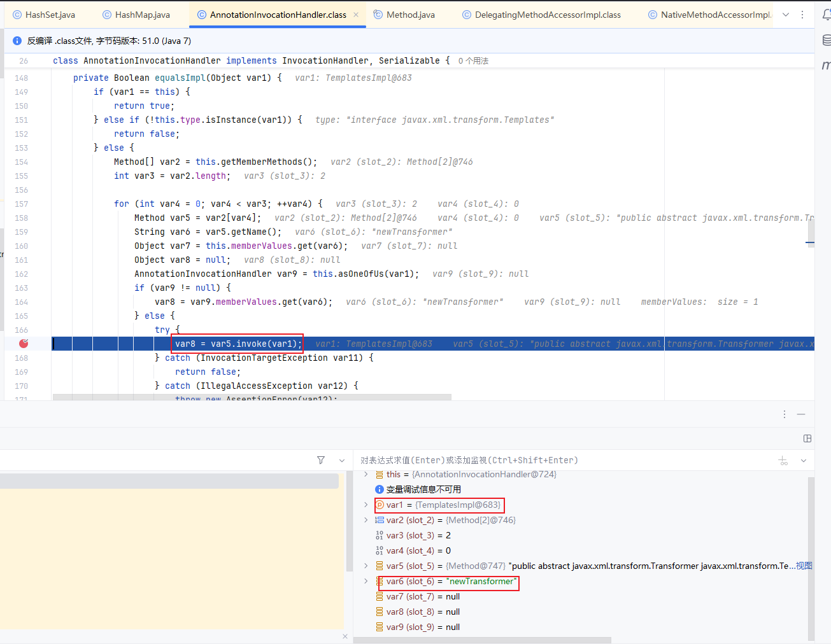Click the decompiled class info icon
Screen dimensions: 831x644
click(17, 41)
